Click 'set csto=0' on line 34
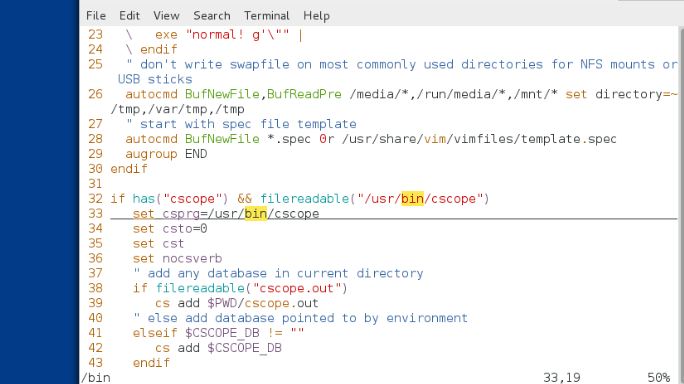The width and height of the screenshot is (684, 384). (x=170, y=229)
